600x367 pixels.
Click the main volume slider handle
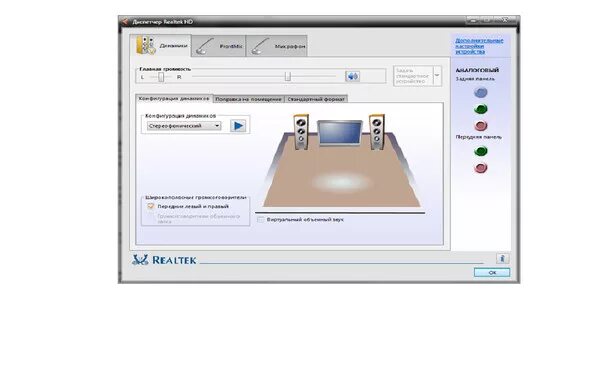(288, 77)
